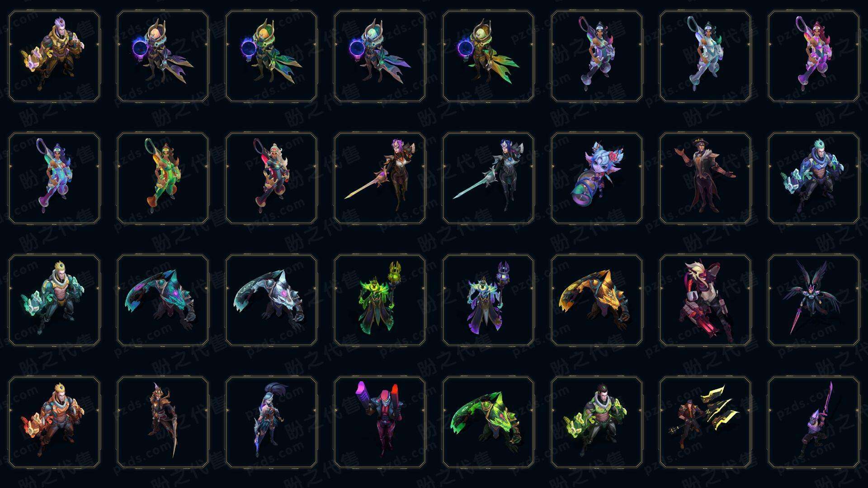Select the orange gauntlet fighter skin
The image size is (868, 488).
[x=54, y=422]
